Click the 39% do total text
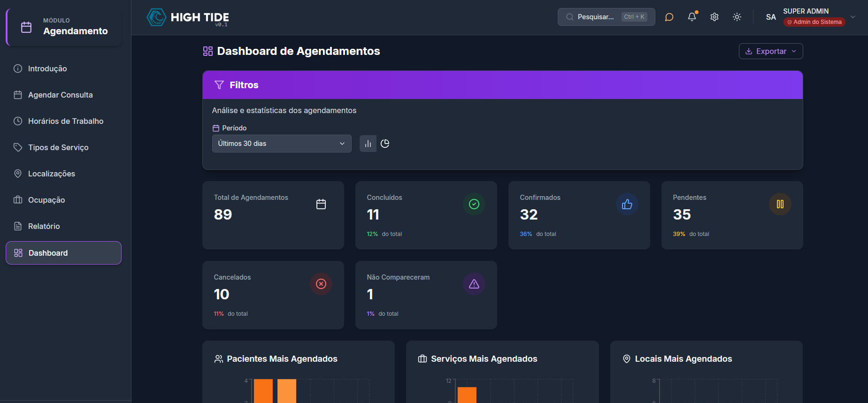The width and height of the screenshot is (868, 403). point(691,234)
